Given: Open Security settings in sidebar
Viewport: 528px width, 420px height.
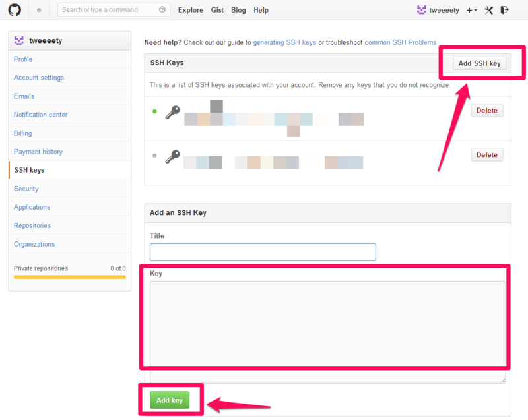Looking at the screenshot, I should [70, 189].
